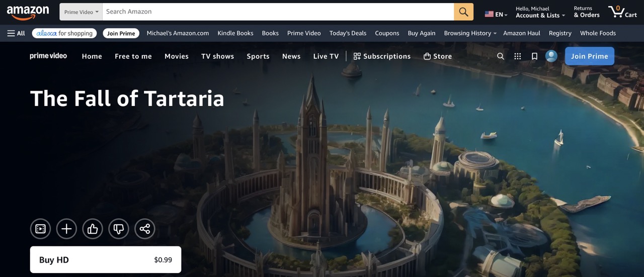The image size is (644, 277).
Task: Click the blue Join Prime button
Action: point(590,56)
